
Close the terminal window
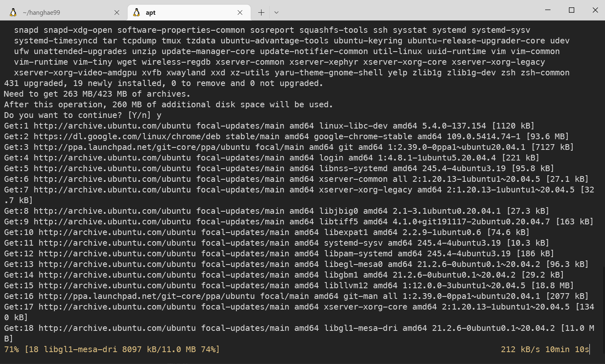pyautogui.click(x=595, y=10)
